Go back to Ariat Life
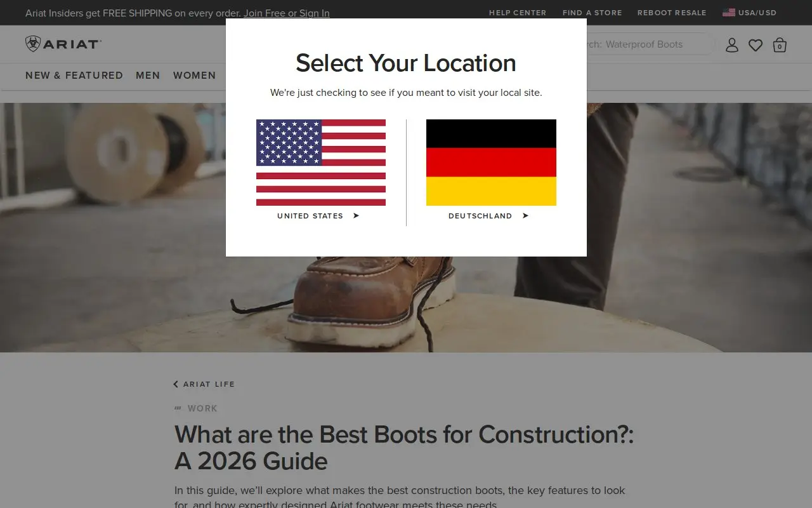812x508 pixels. tap(204, 384)
